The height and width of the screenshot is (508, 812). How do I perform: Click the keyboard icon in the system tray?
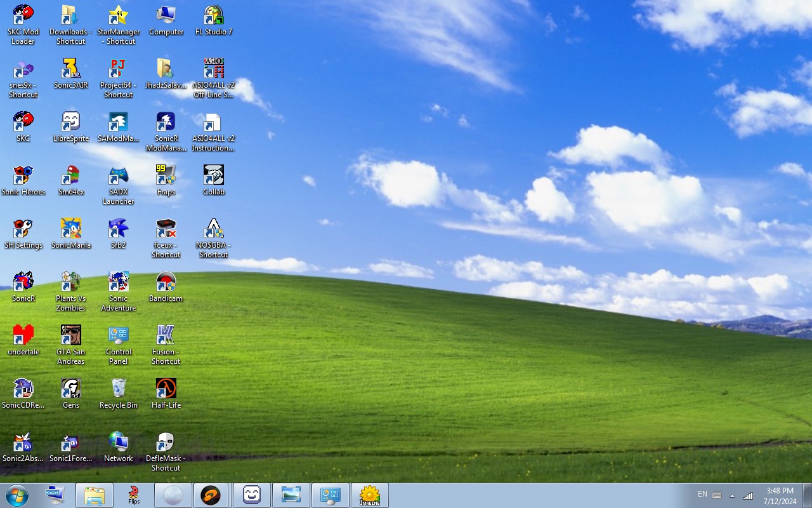(717, 495)
